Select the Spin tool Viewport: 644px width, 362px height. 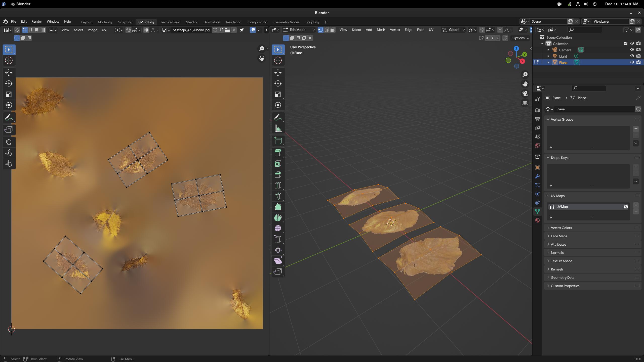[278, 218]
